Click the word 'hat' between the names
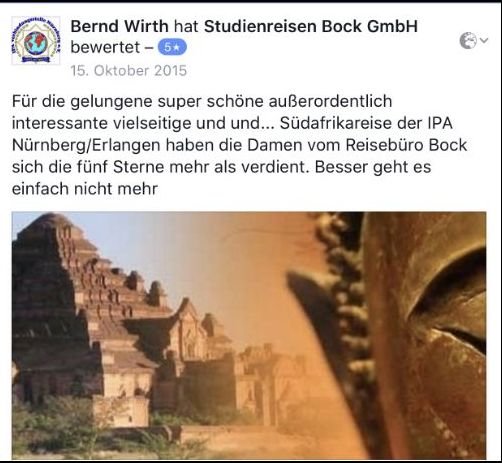This screenshot has height=463, width=502. pos(186,26)
